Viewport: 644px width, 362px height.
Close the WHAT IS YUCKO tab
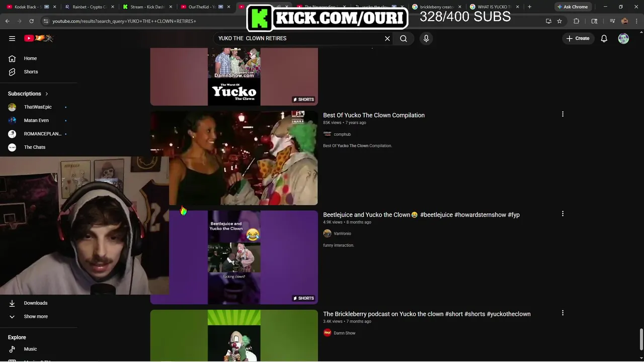[517, 7]
